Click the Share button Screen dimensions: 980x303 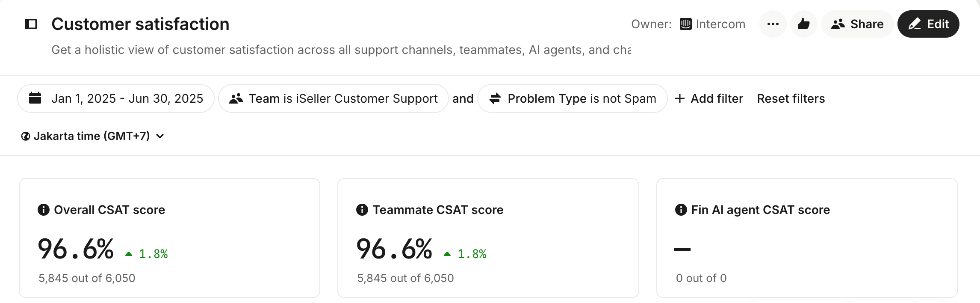pos(857,24)
